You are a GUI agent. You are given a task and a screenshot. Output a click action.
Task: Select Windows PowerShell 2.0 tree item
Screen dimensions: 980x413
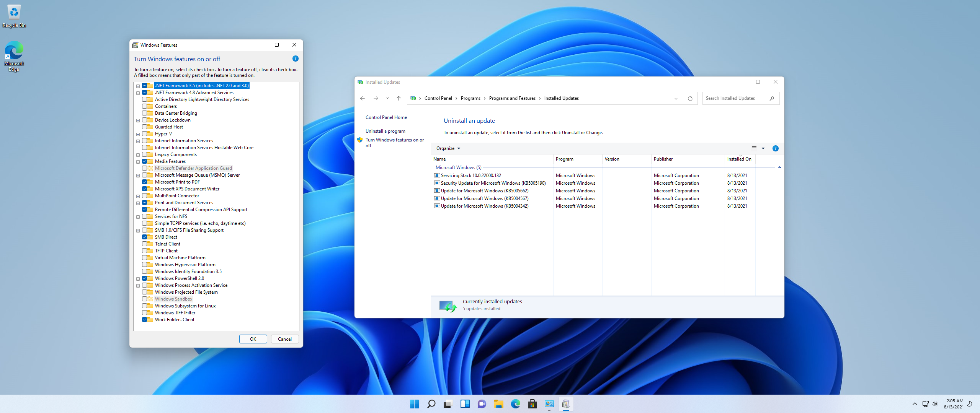click(x=180, y=278)
